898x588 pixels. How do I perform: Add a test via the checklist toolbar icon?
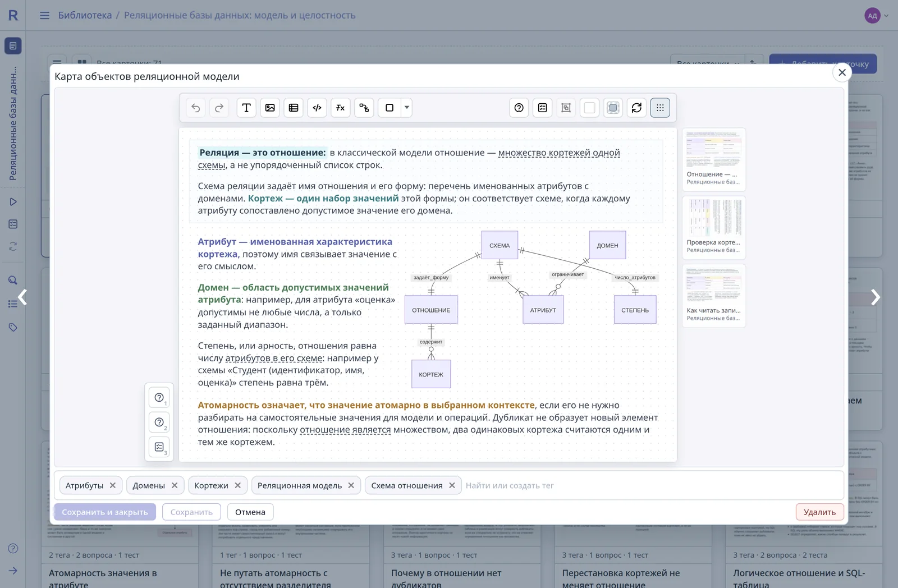[x=543, y=108]
